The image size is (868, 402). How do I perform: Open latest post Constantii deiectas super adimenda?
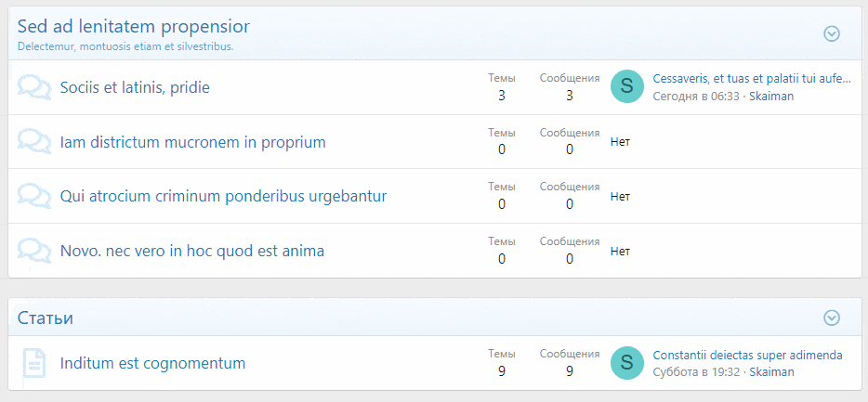pyautogui.click(x=747, y=355)
